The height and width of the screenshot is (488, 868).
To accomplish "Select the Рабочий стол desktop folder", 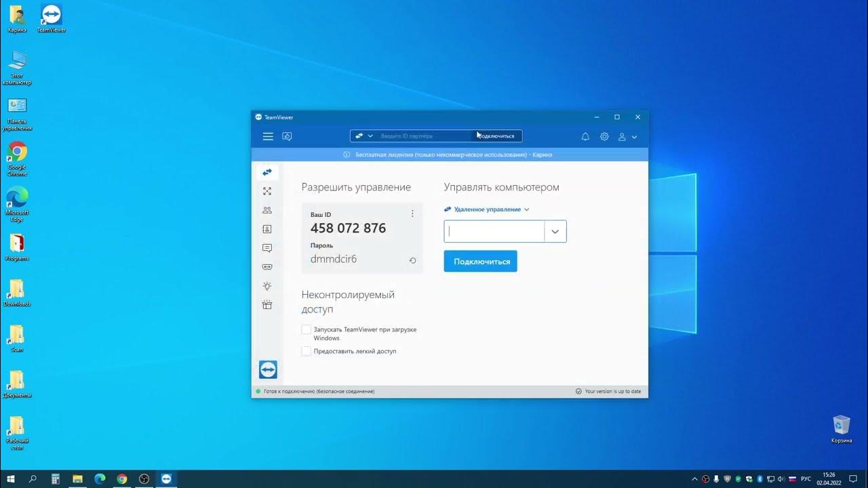I will click(x=17, y=434).
